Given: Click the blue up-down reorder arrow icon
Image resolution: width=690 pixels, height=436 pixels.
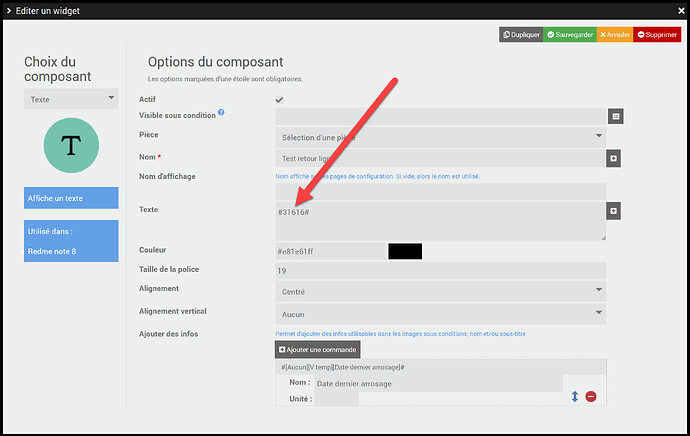Looking at the screenshot, I should [575, 396].
